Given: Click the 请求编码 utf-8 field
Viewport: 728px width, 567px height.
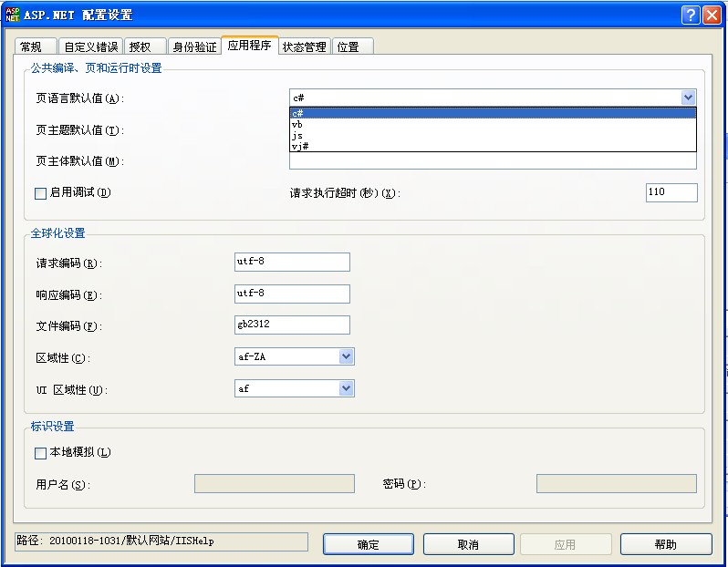Looking at the screenshot, I should coord(292,262).
